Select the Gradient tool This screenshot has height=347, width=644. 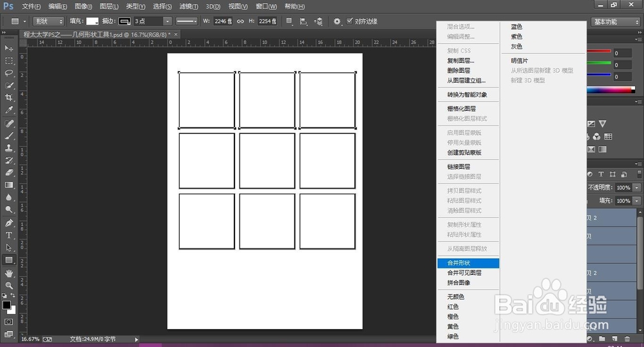pos(8,185)
